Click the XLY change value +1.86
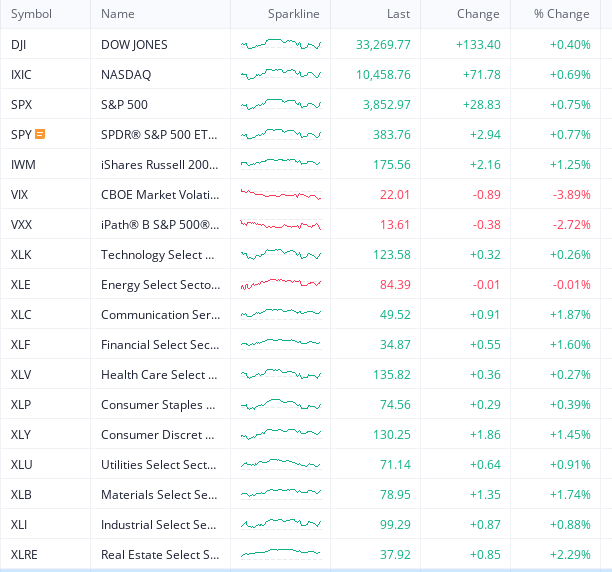 [485, 435]
